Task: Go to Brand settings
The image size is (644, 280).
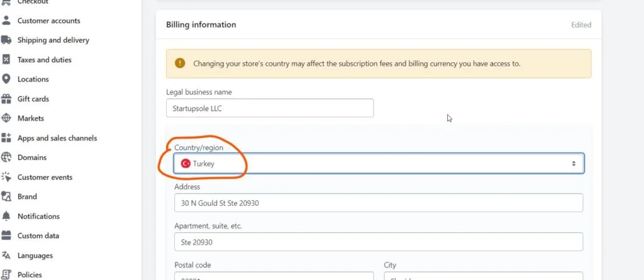Action: point(27,197)
